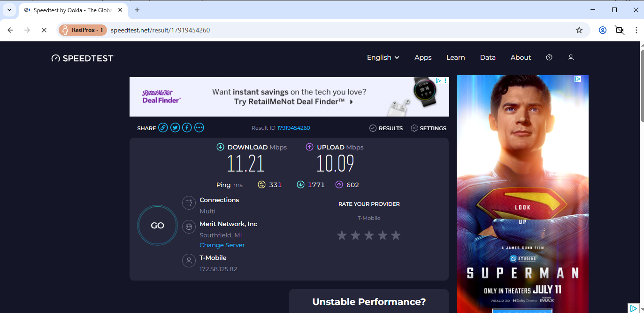This screenshot has height=313, width=644.
Task: Click the RESULTS button
Action: point(386,128)
